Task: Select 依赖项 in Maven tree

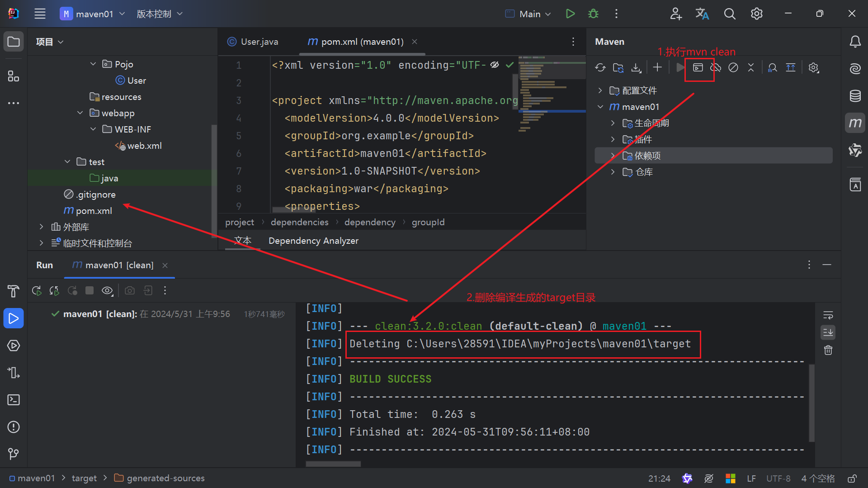Action: (714, 156)
